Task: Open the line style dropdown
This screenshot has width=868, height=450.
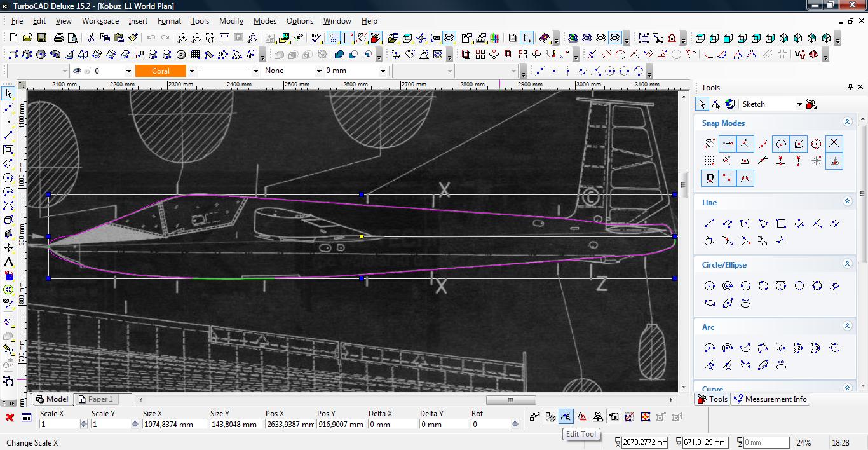Action: click(255, 71)
